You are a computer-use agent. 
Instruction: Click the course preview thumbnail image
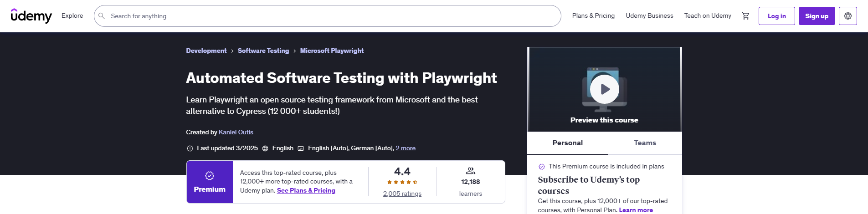[605, 89]
